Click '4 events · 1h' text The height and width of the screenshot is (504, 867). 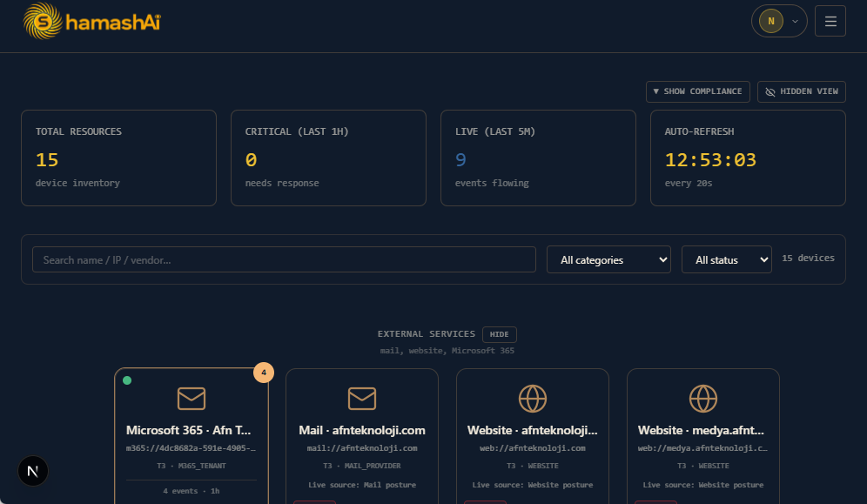pos(192,491)
